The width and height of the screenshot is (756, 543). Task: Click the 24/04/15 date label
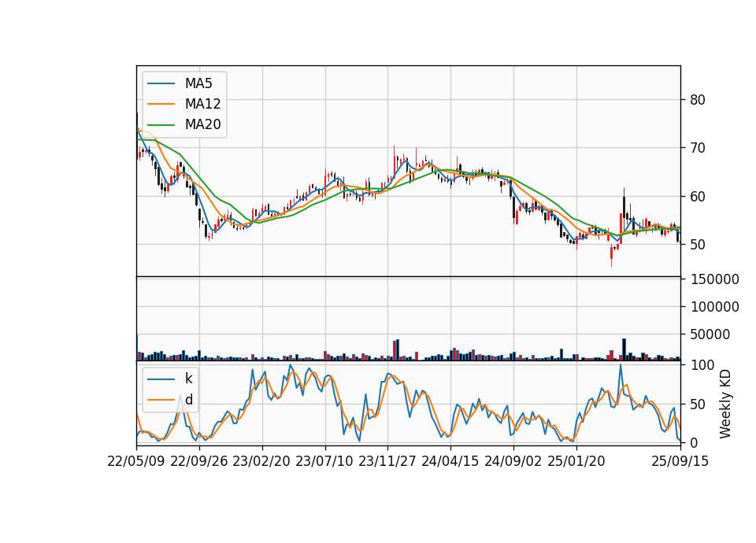click(x=450, y=461)
